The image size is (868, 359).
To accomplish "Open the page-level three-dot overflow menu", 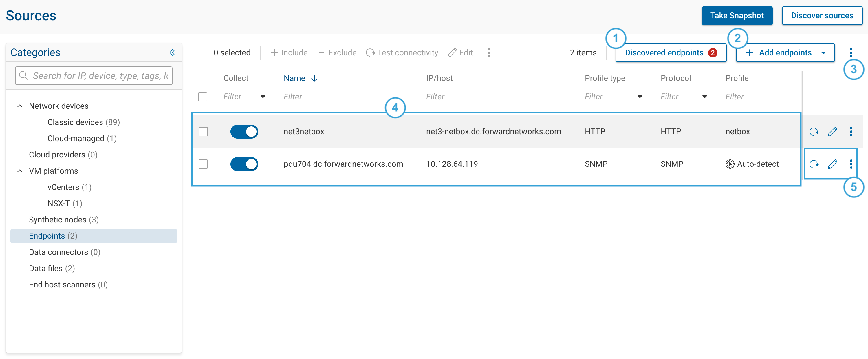I will pos(851,53).
